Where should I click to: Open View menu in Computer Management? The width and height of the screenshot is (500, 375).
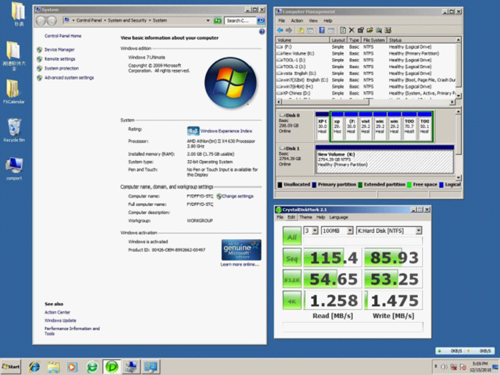(x=313, y=21)
